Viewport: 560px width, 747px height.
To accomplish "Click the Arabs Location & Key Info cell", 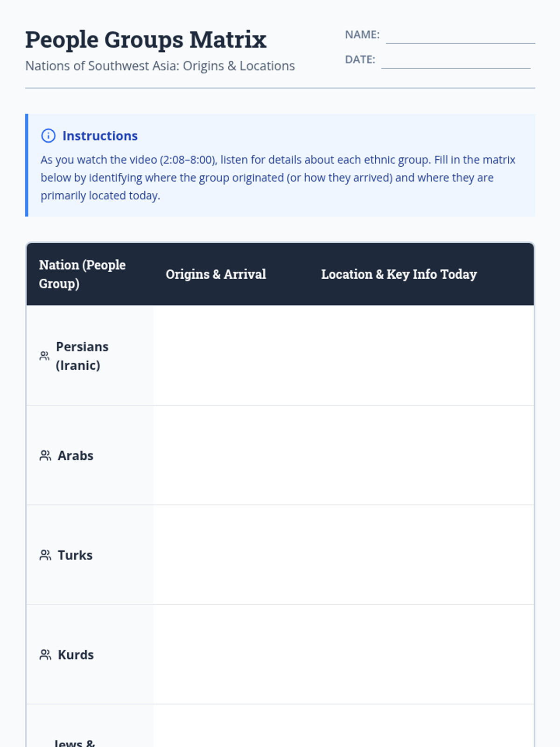I will pos(421,455).
